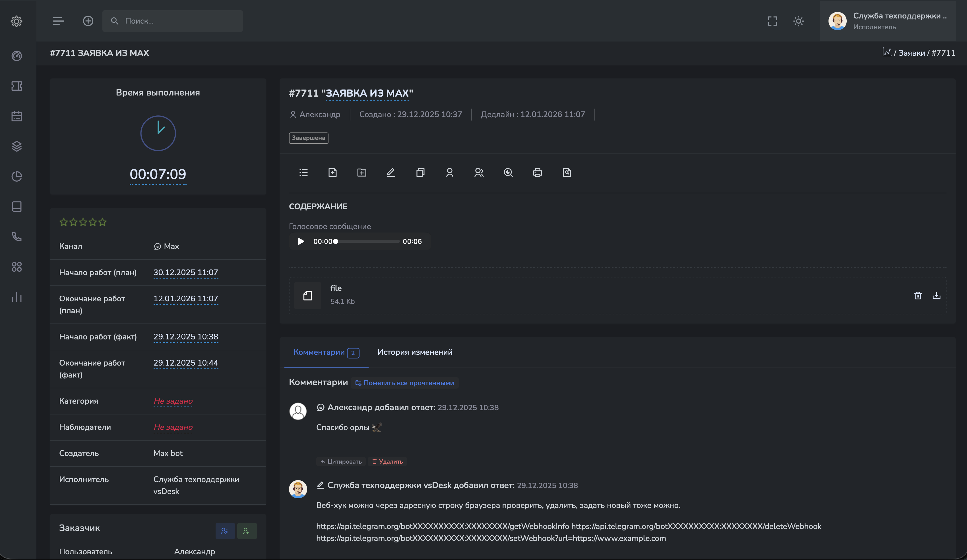Toggle light theme with the sun icon

tap(799, 21)
